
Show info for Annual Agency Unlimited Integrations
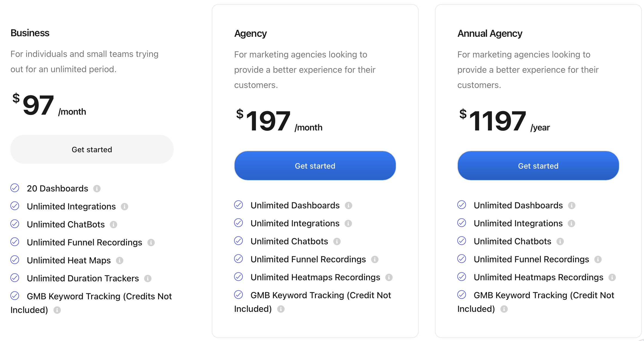pos(571,223)
